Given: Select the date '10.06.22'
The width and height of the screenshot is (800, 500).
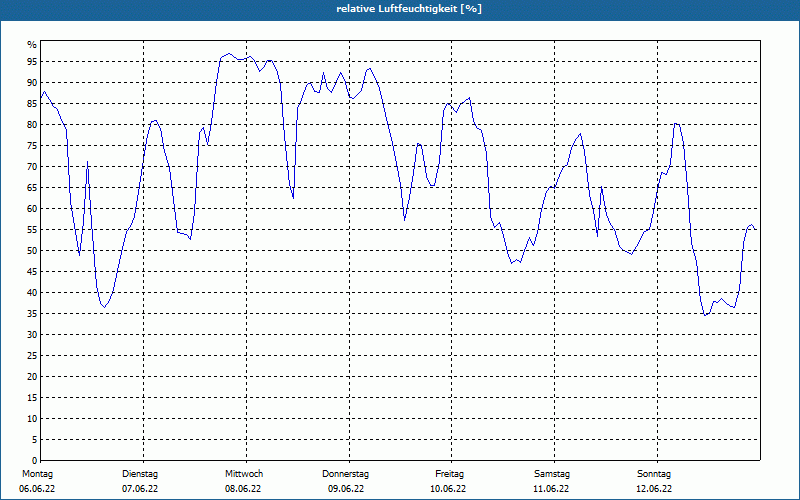Looking at the screenshot, I should [448, 489].
